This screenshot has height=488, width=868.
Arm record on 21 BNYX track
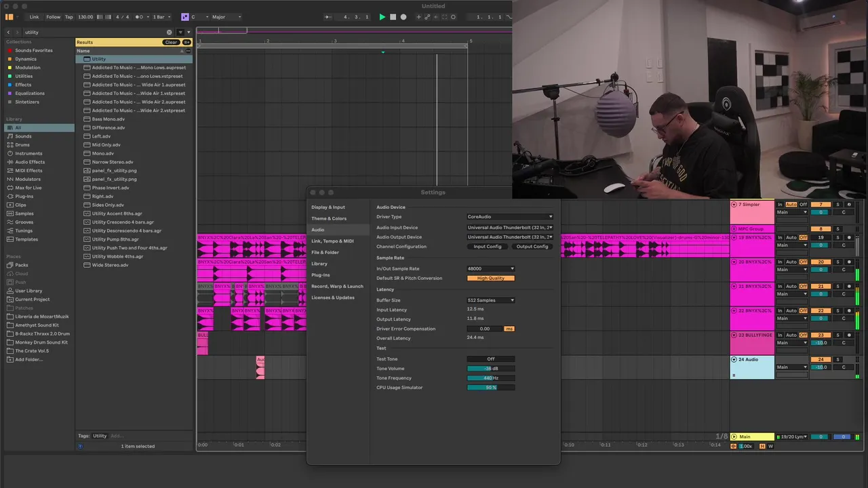coord(849,286)
